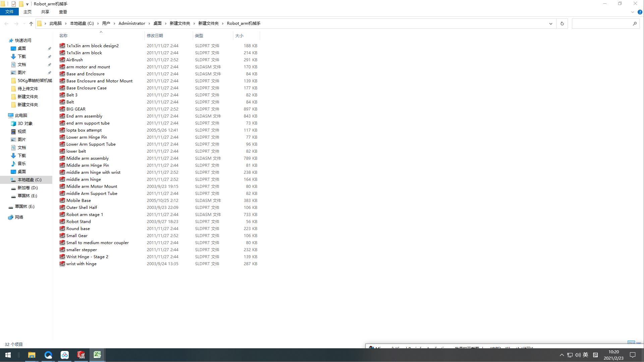
Task: Click the Excel icon in the taskbar
Action: coord(97,355)
